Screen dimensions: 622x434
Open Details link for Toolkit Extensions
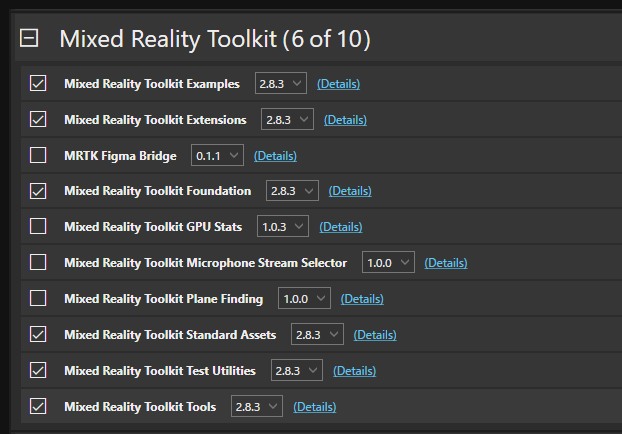click(345, 120)
